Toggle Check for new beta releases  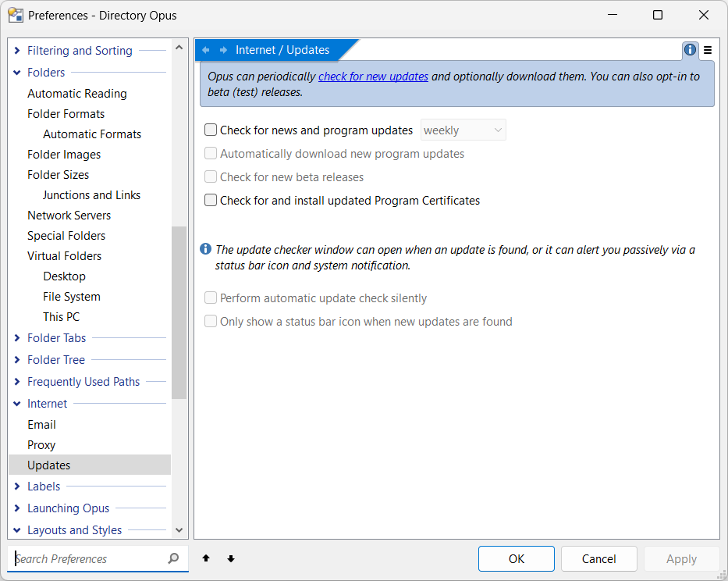pyautogui.click(x=211, y=176)
